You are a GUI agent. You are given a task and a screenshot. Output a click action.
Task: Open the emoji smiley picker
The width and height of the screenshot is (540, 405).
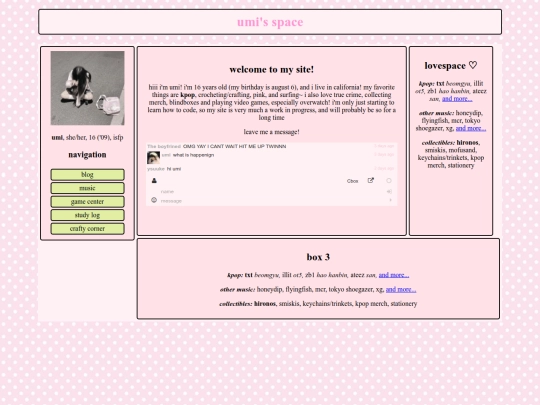click(154, 200)
